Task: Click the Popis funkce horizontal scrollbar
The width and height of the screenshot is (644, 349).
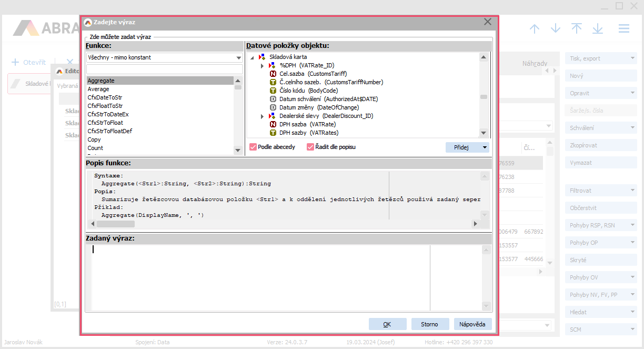Action: click(284, 224)
